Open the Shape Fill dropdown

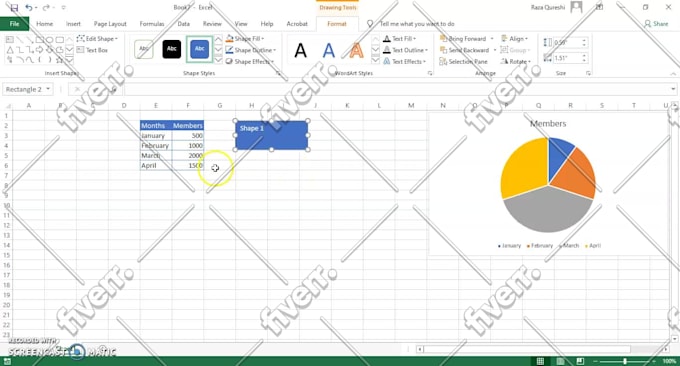coord(245,39)
